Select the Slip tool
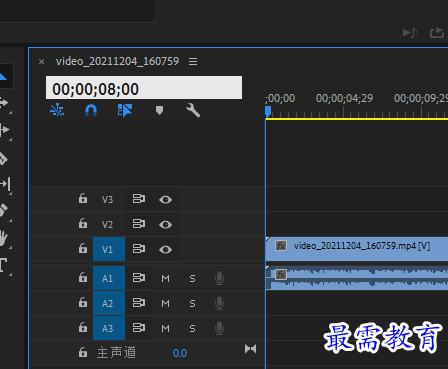This screenshot has height=369, width=448. pos(5,184)
